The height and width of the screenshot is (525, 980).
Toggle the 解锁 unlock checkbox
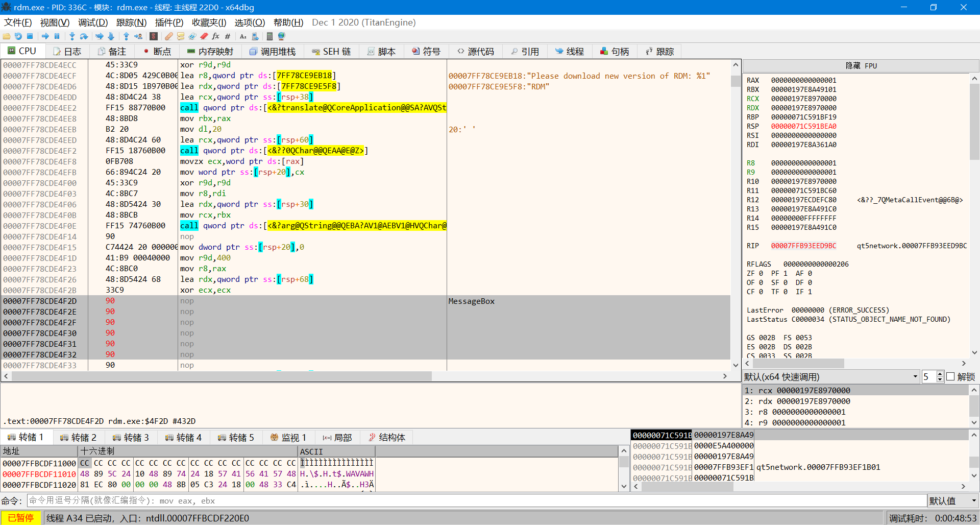[950, 377]
